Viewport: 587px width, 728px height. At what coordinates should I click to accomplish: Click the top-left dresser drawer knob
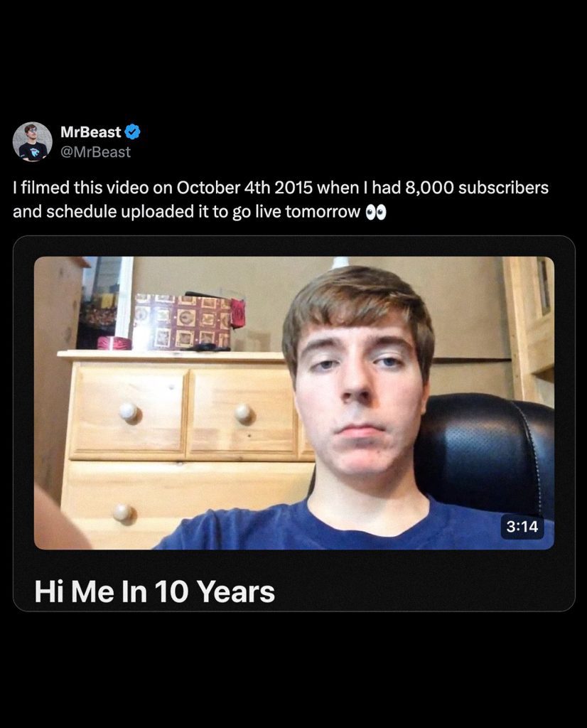pyautogui.click(x=128, y=412)
